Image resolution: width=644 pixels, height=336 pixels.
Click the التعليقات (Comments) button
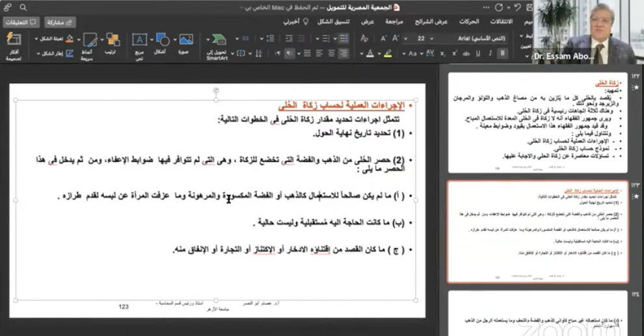[21, 22]
